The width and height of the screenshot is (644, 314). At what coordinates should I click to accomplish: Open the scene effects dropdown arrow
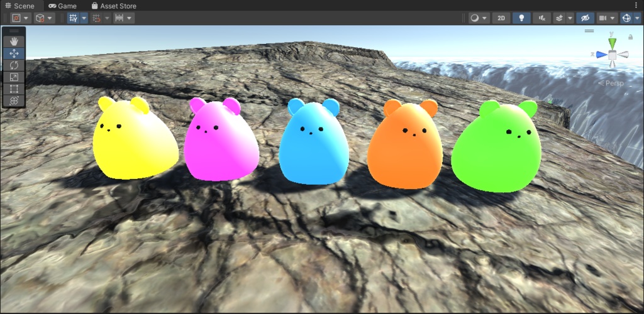[570, 18]
